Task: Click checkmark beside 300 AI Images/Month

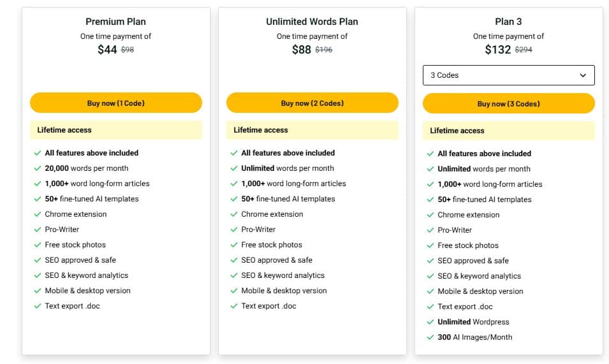Action: point(430,337)
